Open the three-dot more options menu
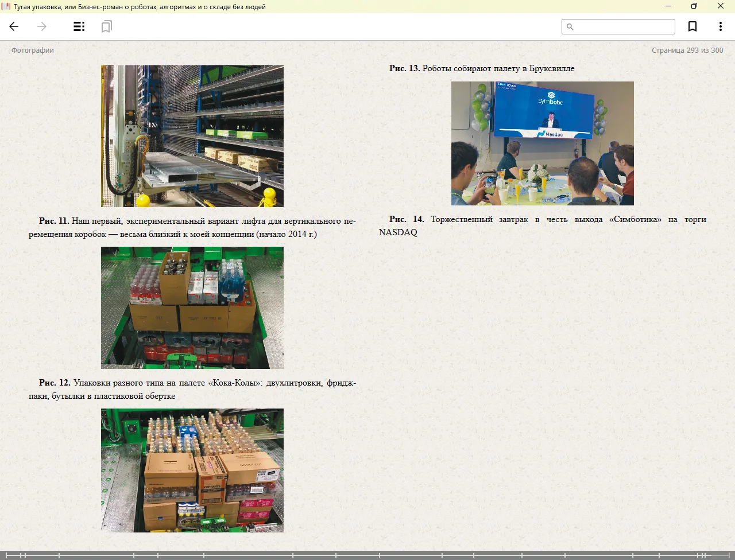The width and height of the screenshot is (735, 560). pos(720,26)
